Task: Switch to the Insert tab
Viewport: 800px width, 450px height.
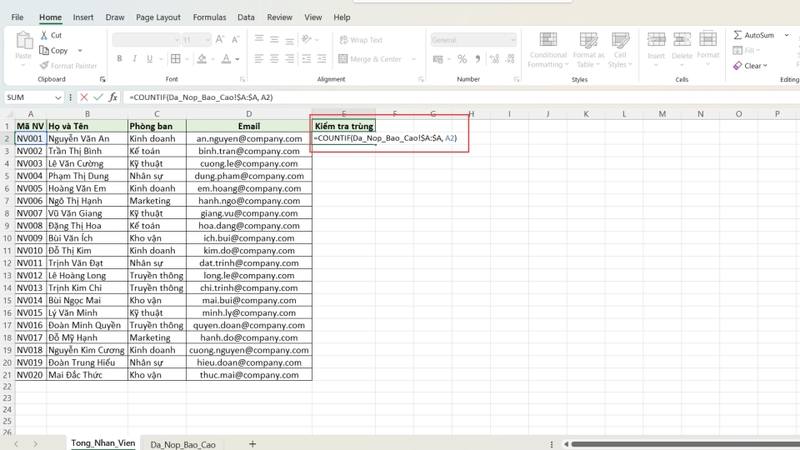Action: tap(83, 17)
